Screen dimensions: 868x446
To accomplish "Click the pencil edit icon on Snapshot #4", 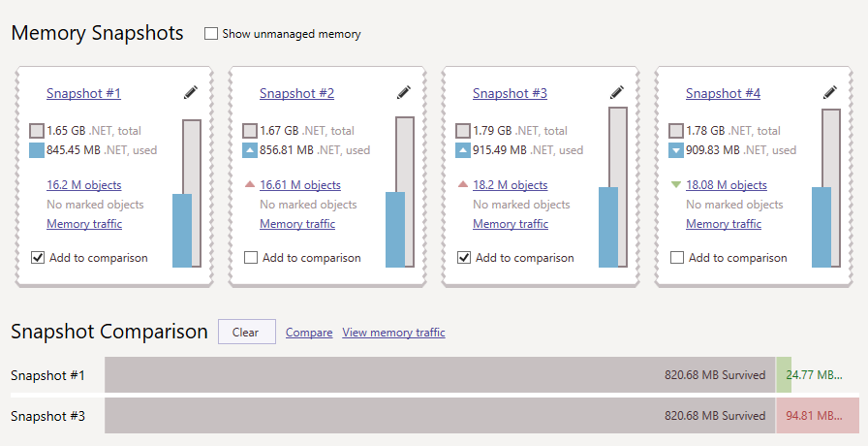I will (x=830, y=93).
